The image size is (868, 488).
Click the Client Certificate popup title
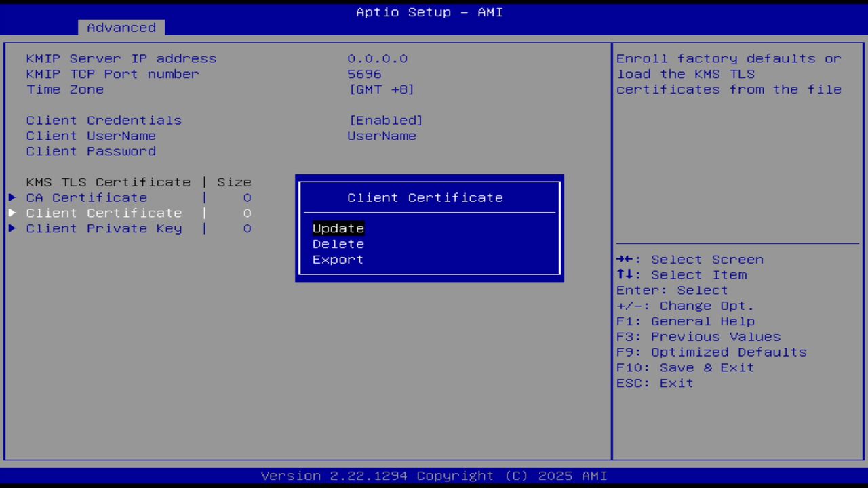[425, 197]
